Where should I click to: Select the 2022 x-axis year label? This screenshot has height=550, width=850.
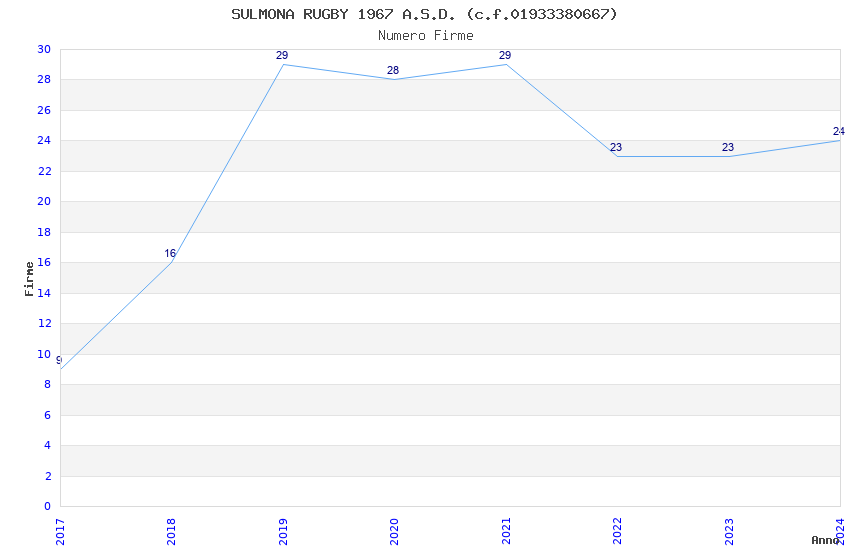click(617, 532)
